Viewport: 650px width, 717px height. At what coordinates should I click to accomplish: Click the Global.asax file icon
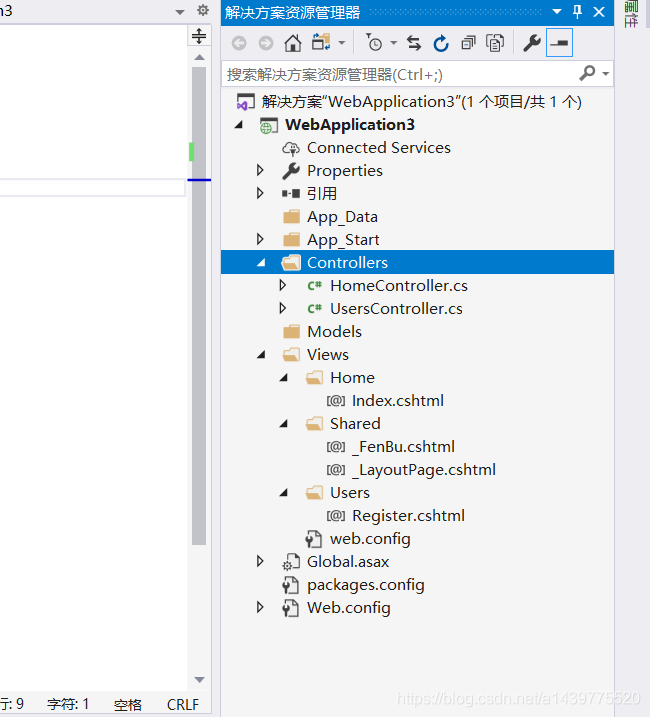pos(291,562)
